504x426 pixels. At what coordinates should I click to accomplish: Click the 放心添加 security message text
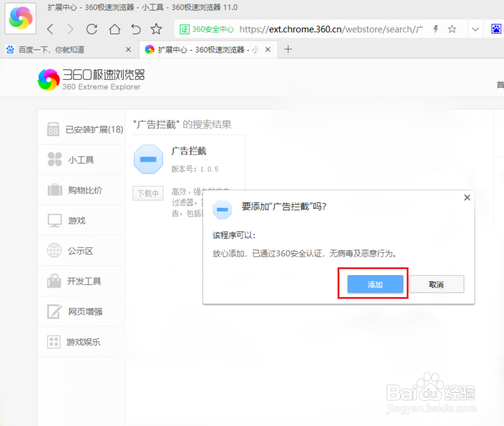pos(304,254)
